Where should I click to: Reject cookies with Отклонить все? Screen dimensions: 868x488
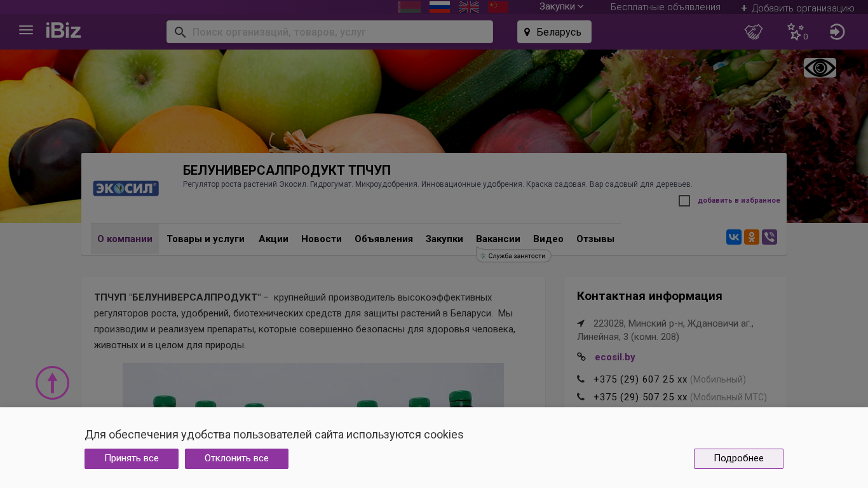236,459
